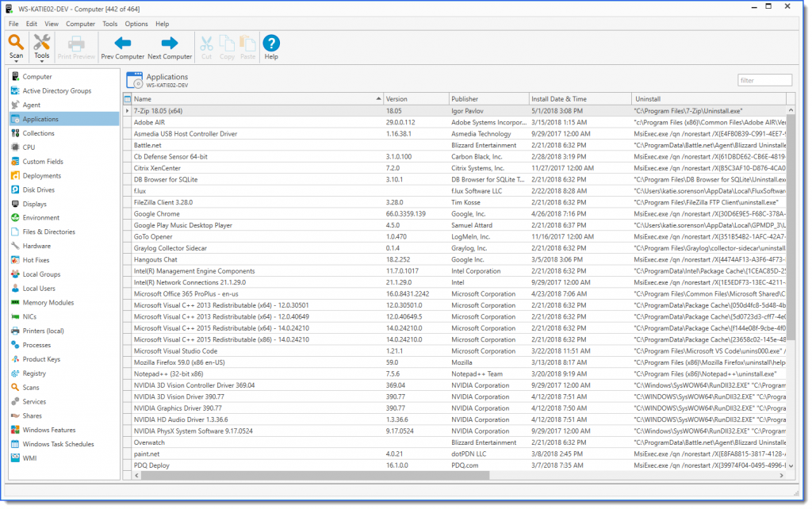This screenshot has width=812, height=509.
Task: Click the Scan magnifier icon
Action: tap(16, 42)
